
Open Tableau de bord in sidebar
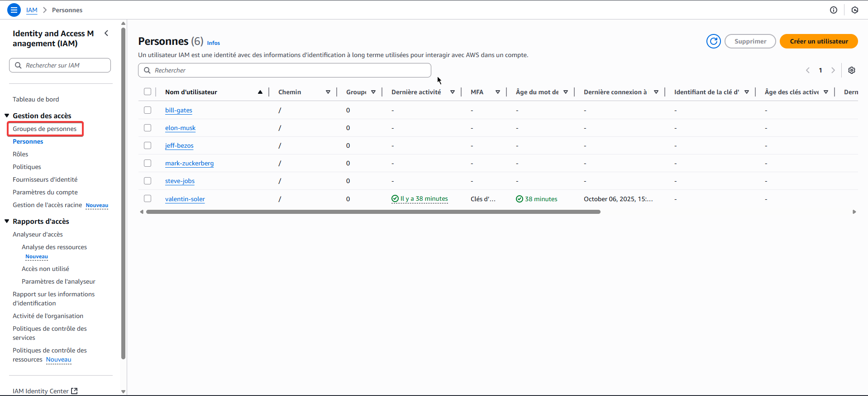36,99
